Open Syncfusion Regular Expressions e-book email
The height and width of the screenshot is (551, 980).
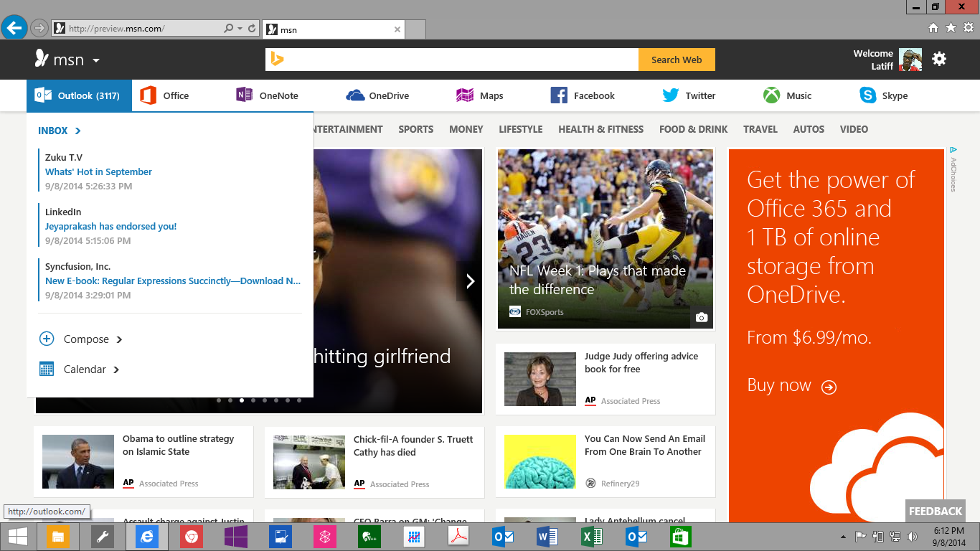pyautogui.click(x=173, y=281)
